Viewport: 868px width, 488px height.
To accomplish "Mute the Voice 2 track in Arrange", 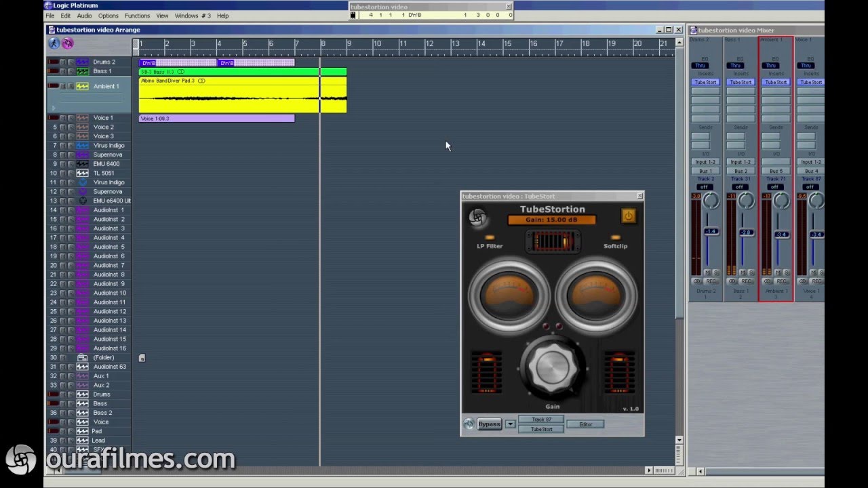I will pyautogui.click(x=63, y=127).
